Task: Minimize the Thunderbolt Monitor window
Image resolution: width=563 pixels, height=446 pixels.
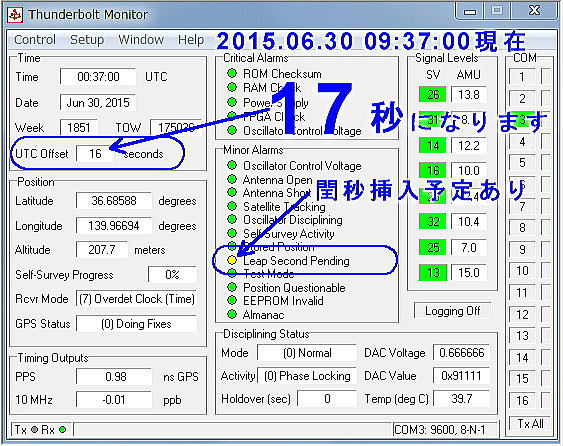Action: tap(470, 12)
